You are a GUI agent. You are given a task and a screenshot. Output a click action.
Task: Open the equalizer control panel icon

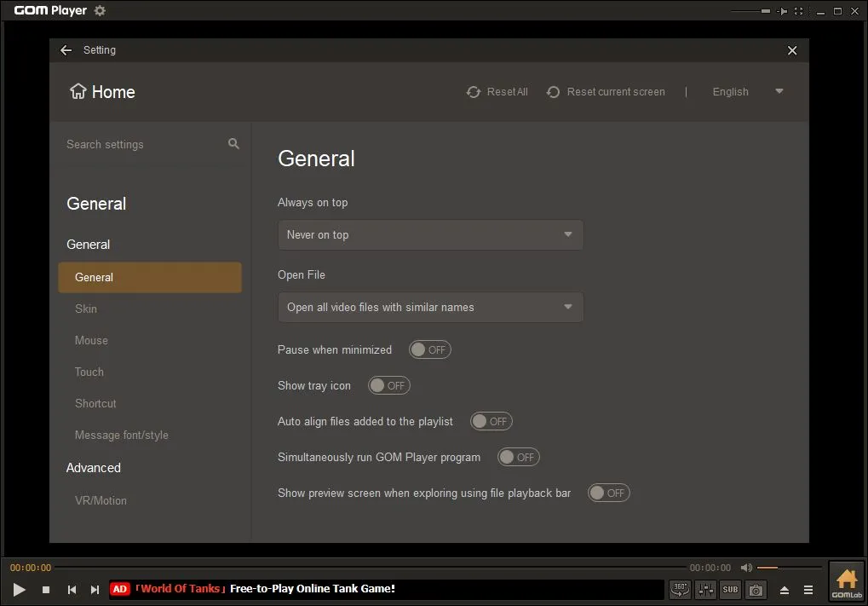point(705,589)
